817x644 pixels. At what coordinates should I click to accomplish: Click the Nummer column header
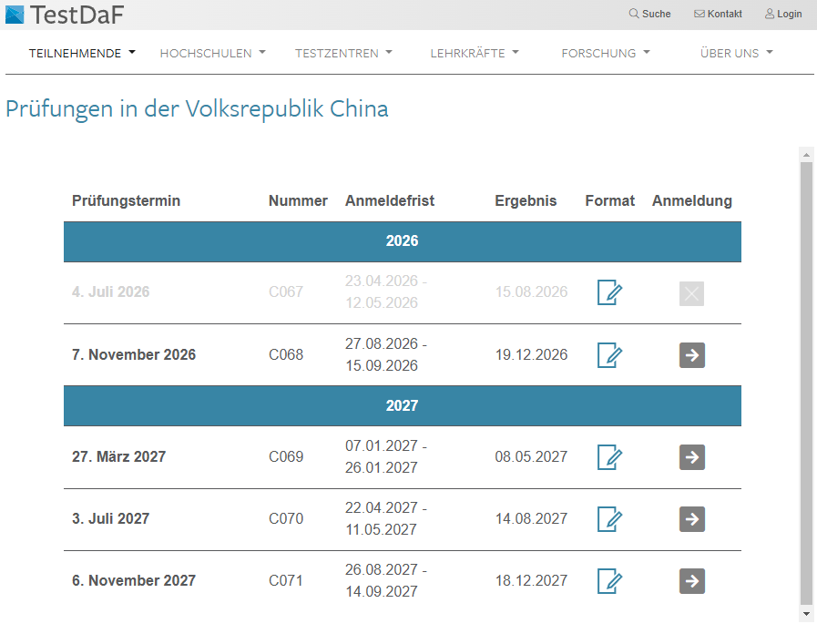coord(298,200)
